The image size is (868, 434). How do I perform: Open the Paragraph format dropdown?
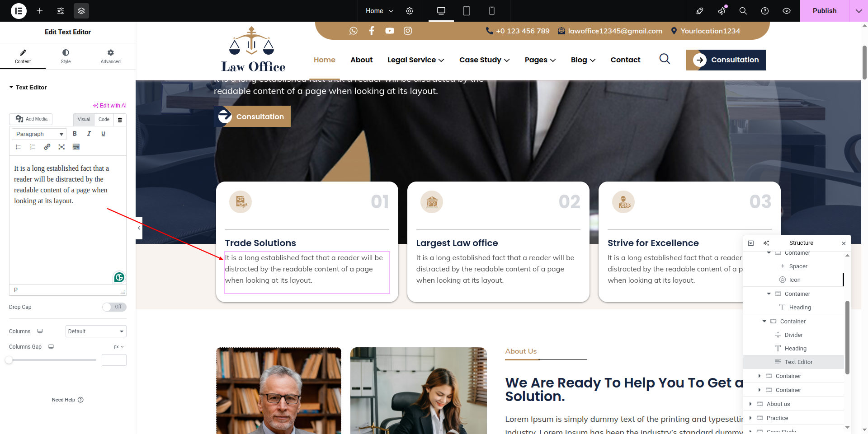point(39,134)
